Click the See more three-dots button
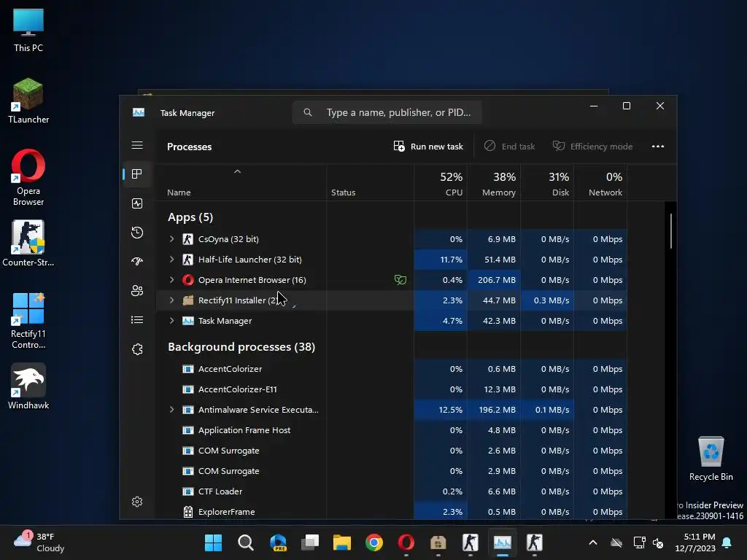747x560 pixels. pyautogui.click(x=658, y=146)
